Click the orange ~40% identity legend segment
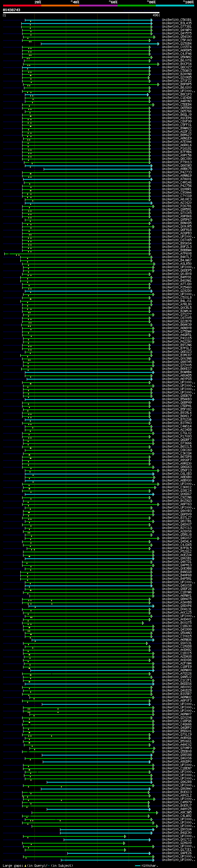The height and width of the screenshot is (868, 197). [60, 6]
